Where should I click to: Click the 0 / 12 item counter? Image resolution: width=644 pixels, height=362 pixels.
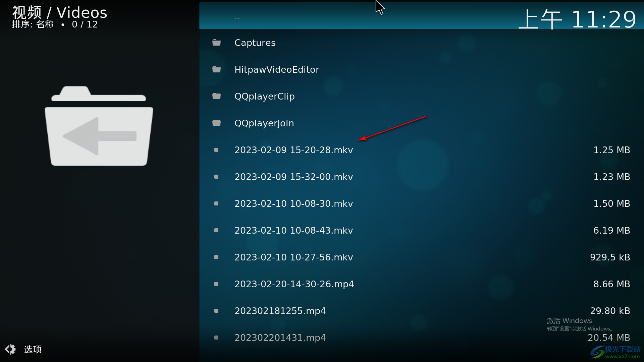pos(85,24)
